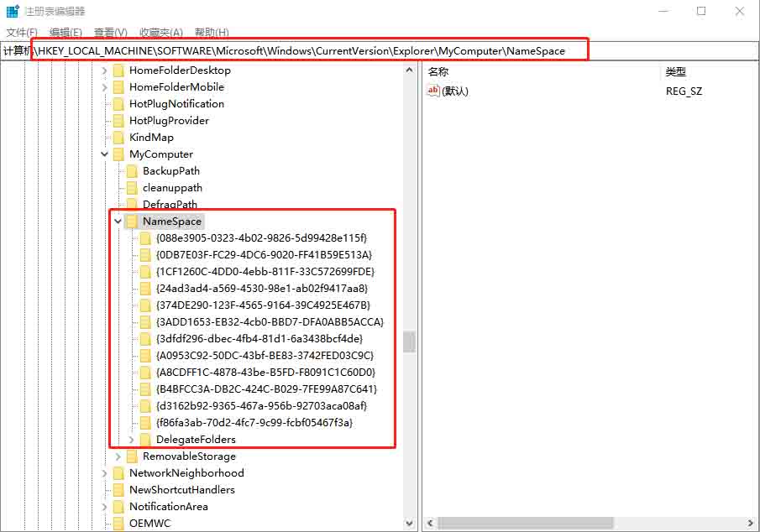Open the 收藏夹(A) menu

click(161, 33)
